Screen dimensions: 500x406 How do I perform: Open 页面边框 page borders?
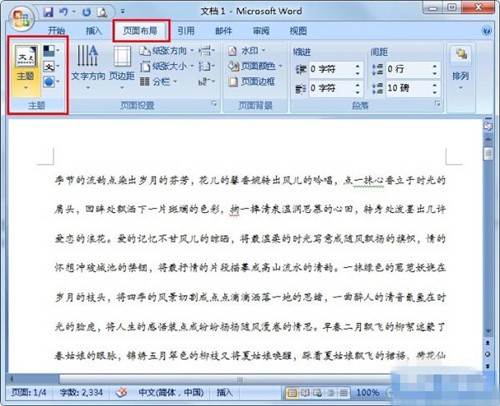(x=252, y=82)
